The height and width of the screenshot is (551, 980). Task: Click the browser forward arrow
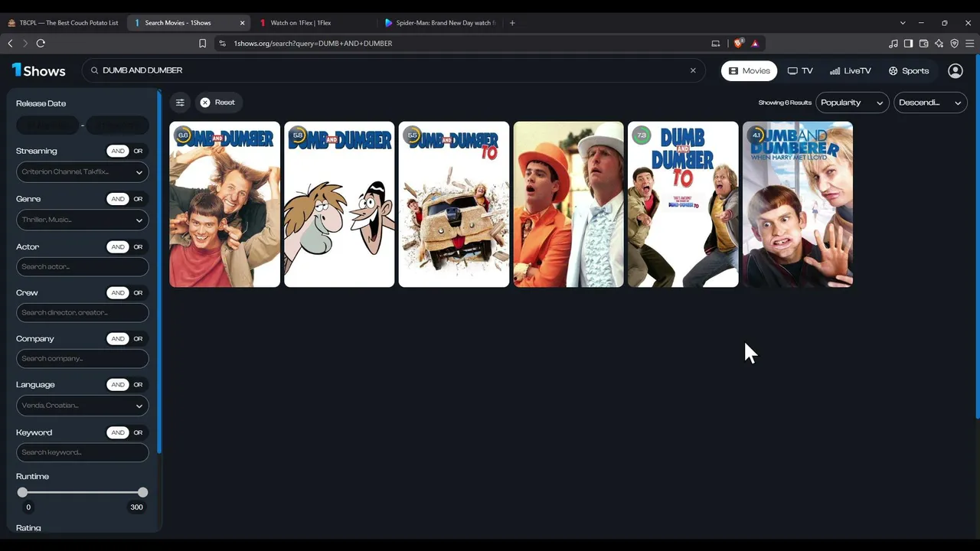pyautogui.click(x=25, y=44)
